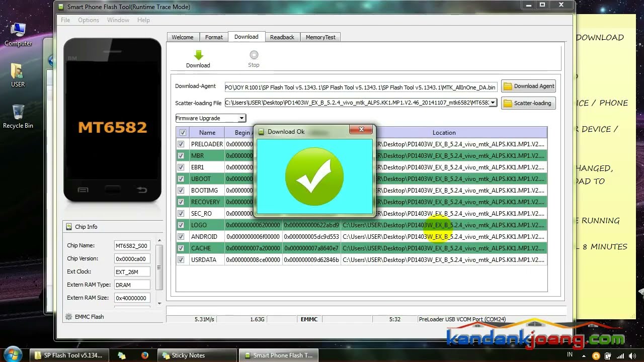This screenshot has width=644, height=362.
Task: Click the Ext Clock value field
Action: pyautogui.click(x=132, y=272)
